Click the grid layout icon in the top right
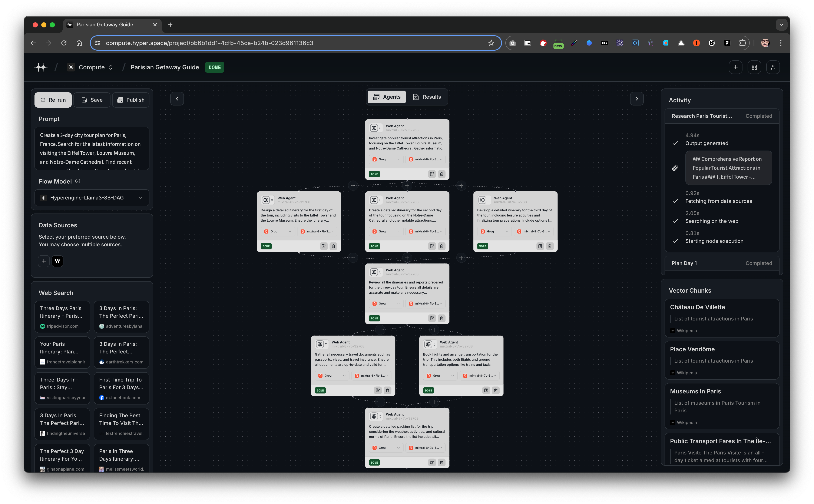Viewport: 814px width, 504px height. (x=754, y=67)
